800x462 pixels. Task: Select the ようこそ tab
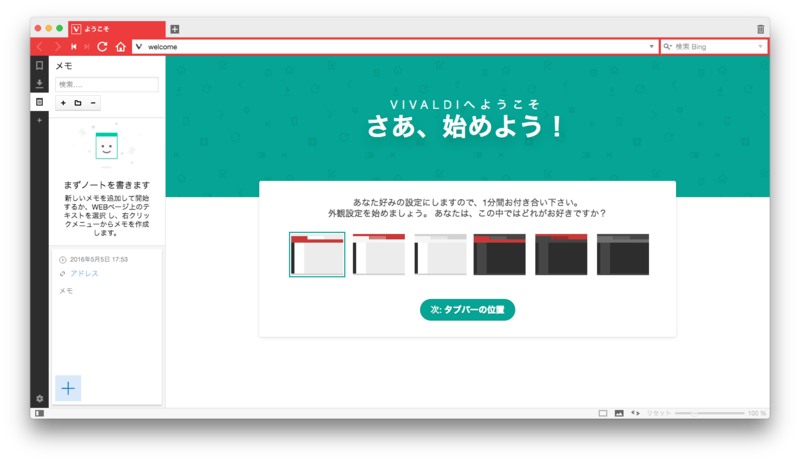point(117,29)
